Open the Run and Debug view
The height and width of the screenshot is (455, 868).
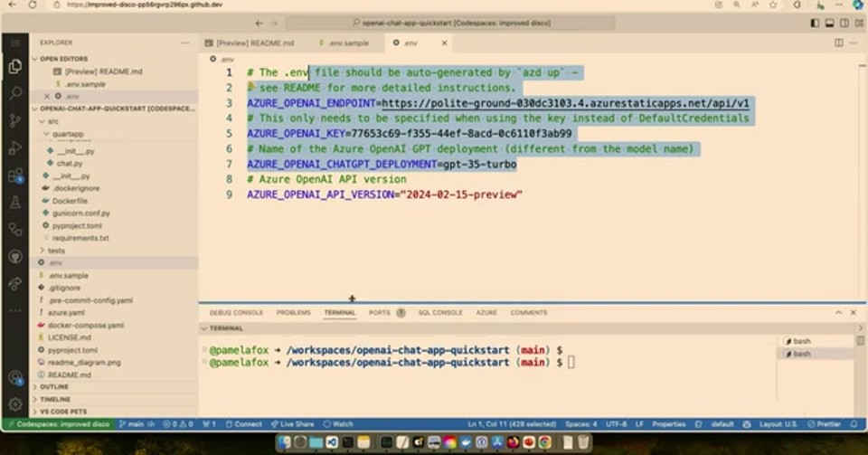pyautogui.click(x=15, y=147)
